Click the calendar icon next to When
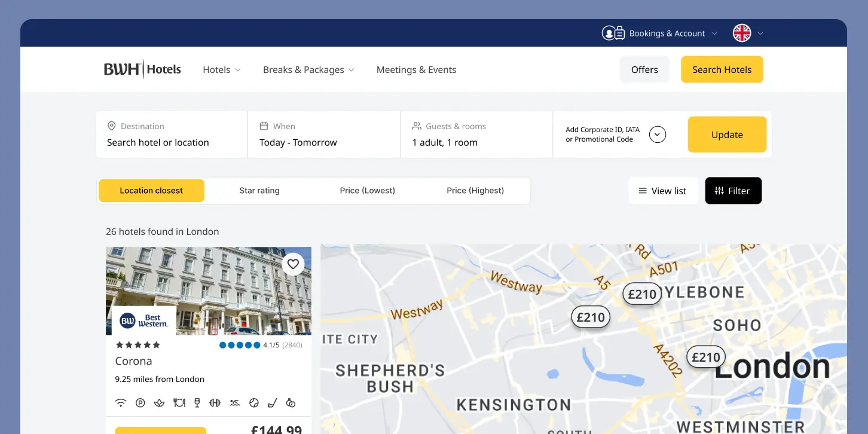This screenshot has width=868, height=434. (264, 126)
